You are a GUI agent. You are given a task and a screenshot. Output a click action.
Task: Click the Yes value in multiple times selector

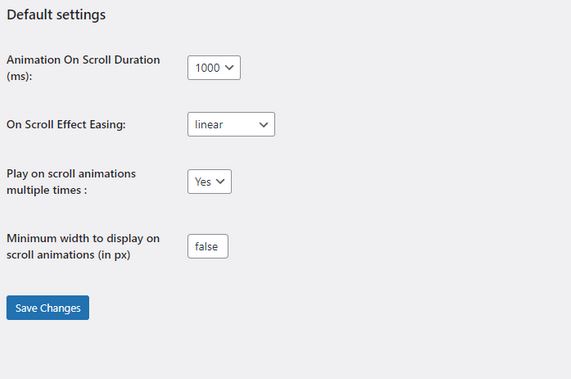[203, 182]
